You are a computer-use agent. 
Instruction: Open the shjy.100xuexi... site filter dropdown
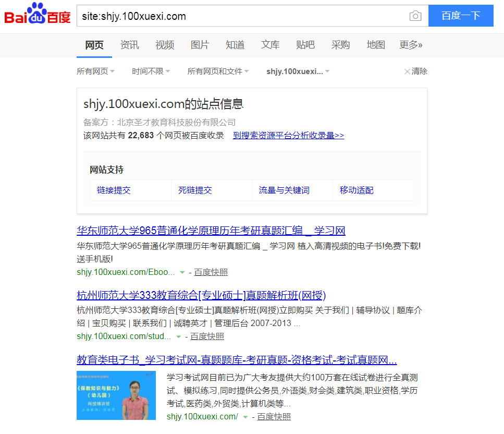click(298, 71)
